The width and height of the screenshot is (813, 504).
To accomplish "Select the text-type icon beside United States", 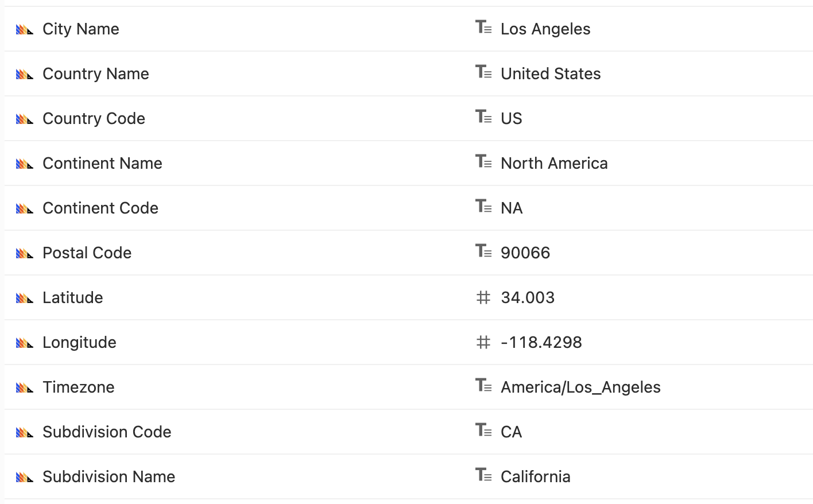I will coord(484,72).
